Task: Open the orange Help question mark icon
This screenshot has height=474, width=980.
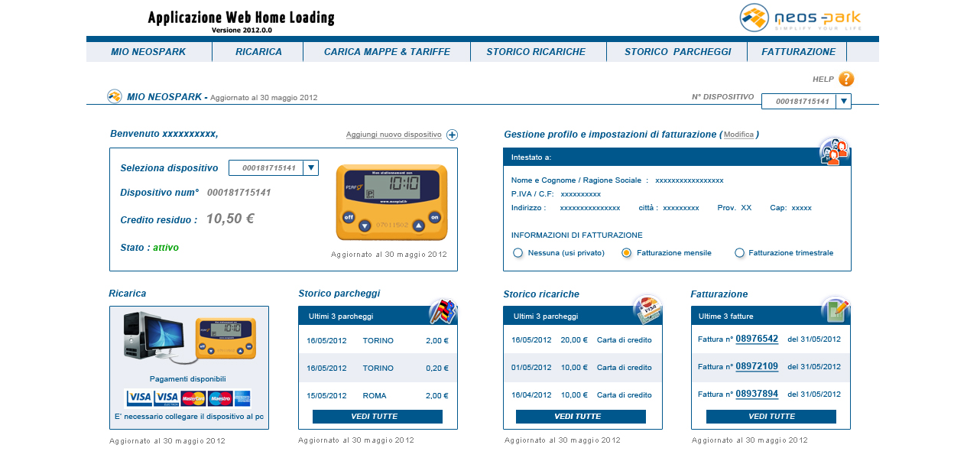Action: [846, 79]
